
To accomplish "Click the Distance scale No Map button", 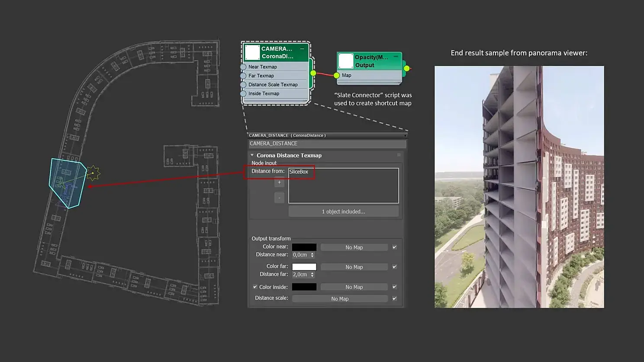I will (x=340, y=298).
